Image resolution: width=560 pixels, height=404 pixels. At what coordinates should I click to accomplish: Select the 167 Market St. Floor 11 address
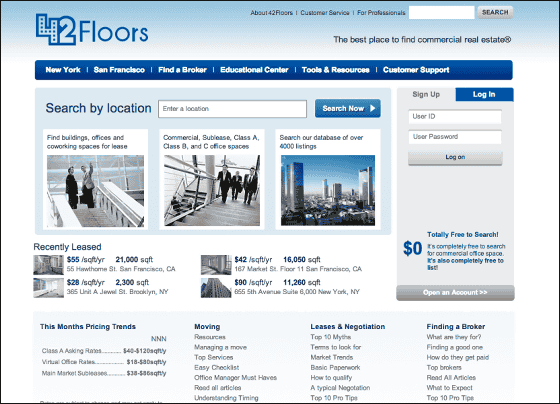coord(298,269)
